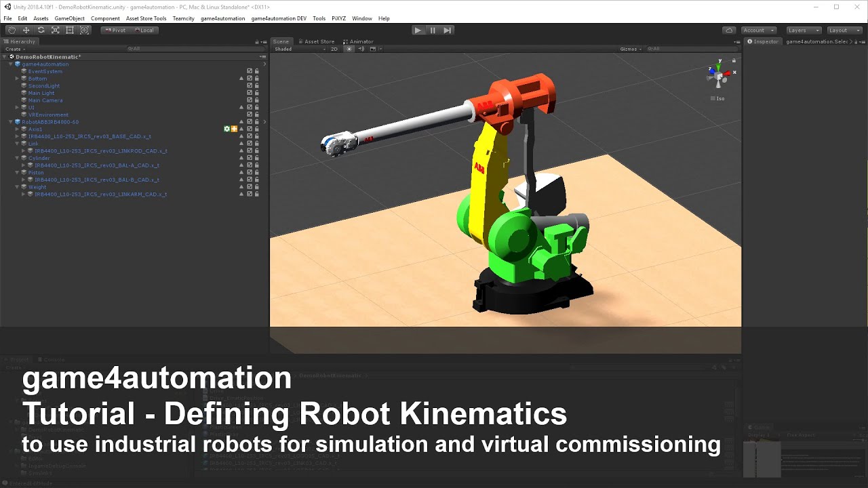Click the lock icon on Main Camera row
This screenshot has width=868, height=488.
pos(256,100)
